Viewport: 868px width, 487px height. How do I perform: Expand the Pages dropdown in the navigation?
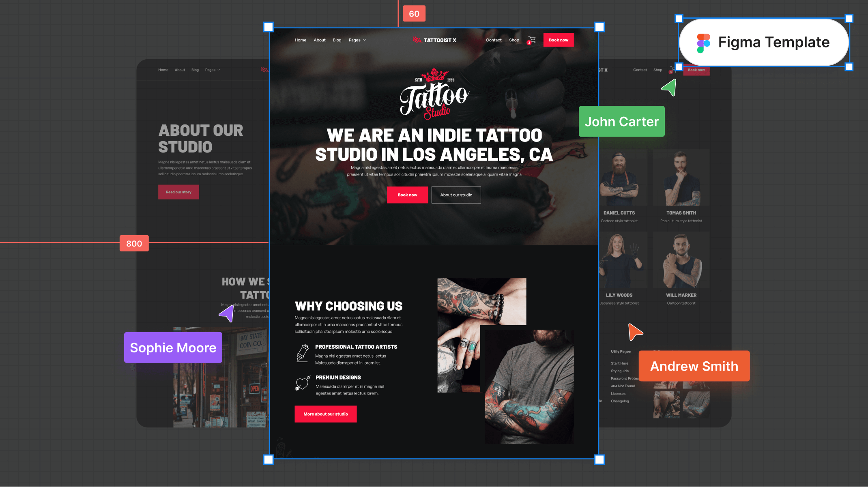358,40
